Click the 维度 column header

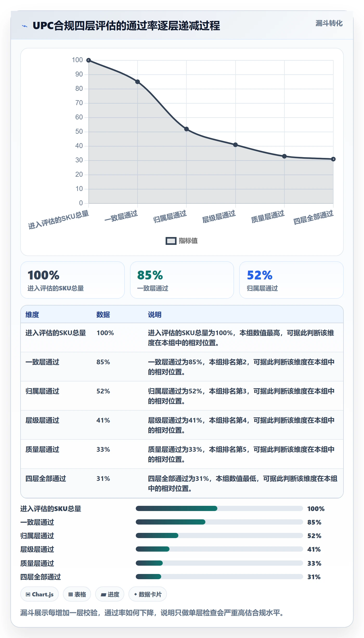(x=32, y=315)
